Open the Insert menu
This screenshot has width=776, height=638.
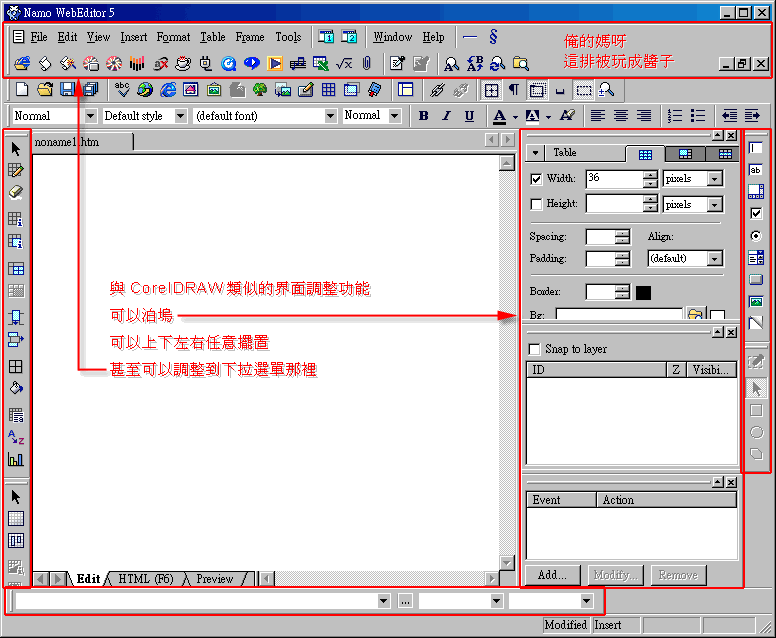click(x=134, y=37)
